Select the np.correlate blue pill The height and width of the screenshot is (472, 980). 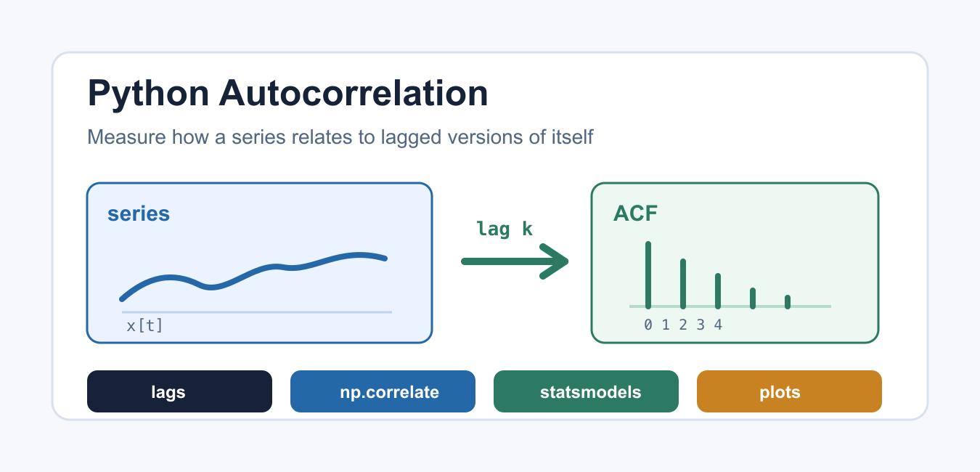coord(383,391)
